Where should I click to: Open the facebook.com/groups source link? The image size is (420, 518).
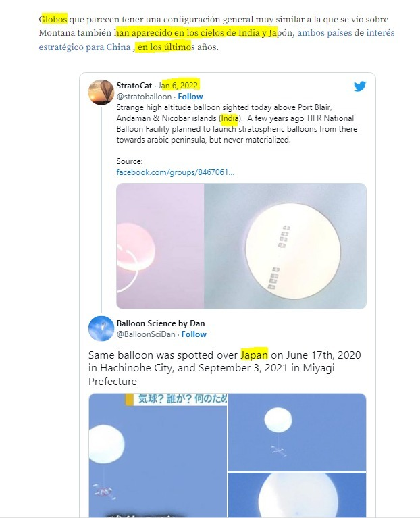176,172
